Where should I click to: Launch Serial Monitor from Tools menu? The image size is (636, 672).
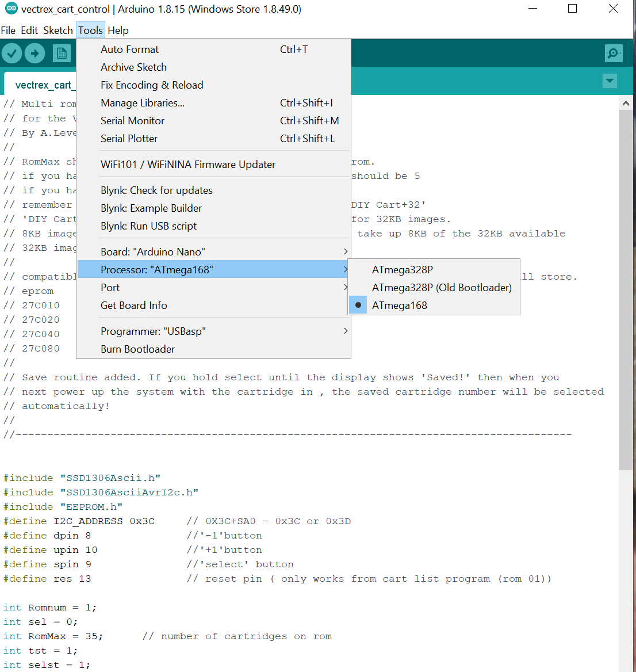tap(214, 121)
